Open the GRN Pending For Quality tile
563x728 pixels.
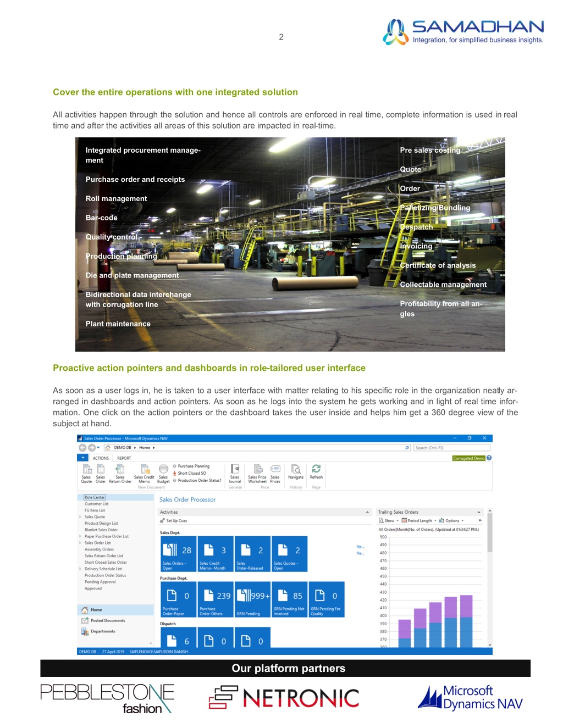click(x=327, y=599)
